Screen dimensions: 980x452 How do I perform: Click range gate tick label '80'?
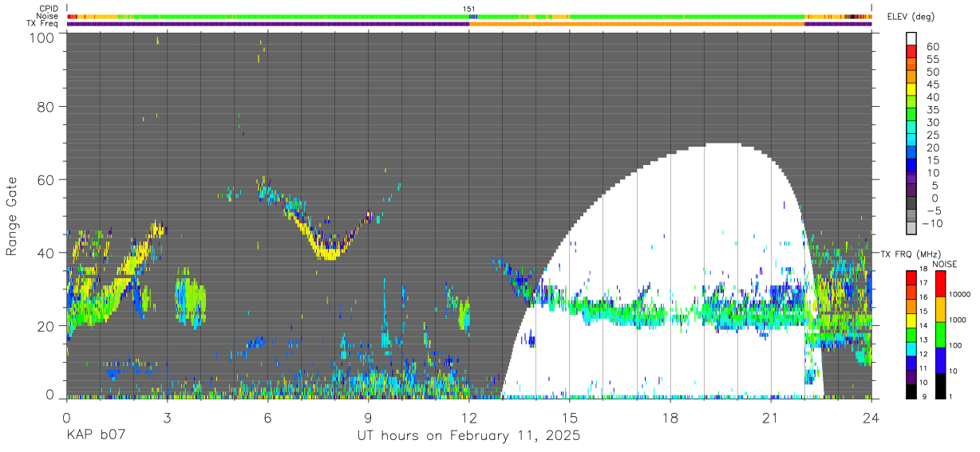(47, 107)
